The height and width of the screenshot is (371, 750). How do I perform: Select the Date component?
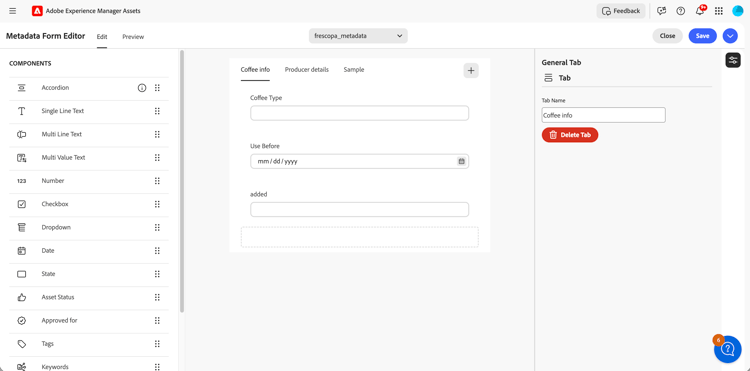point(89,251)
